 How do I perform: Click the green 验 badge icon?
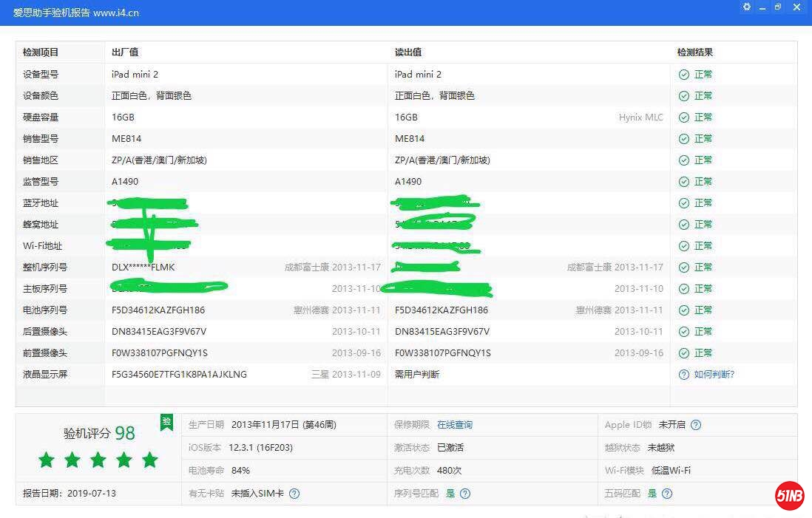[x=166, y=423]
